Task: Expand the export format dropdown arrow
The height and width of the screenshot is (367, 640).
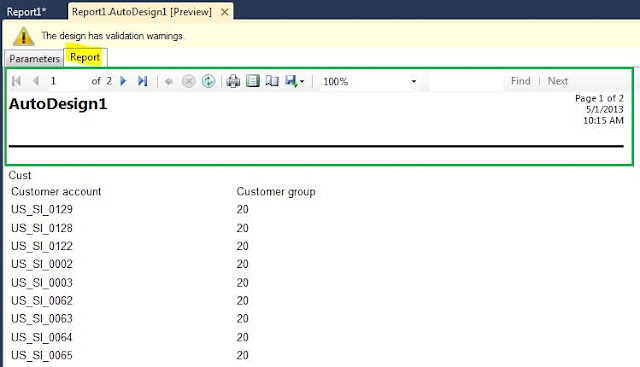Action: [302, 82]
